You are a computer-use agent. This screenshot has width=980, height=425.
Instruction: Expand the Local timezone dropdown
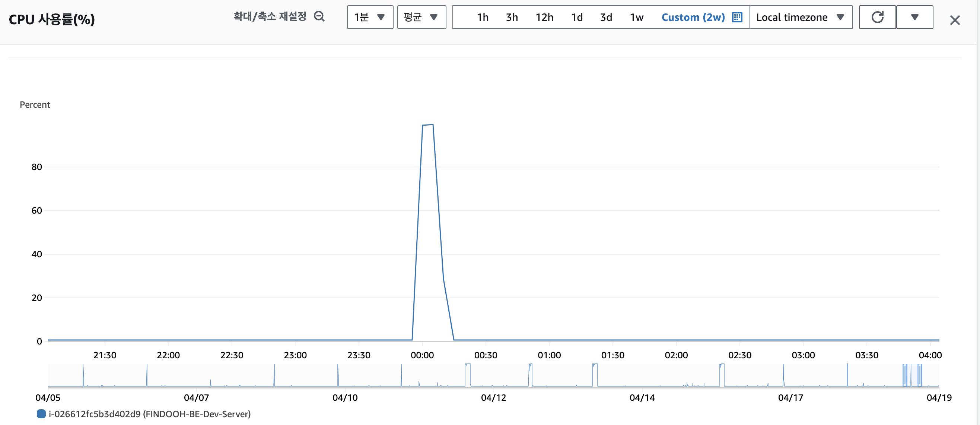801,17
